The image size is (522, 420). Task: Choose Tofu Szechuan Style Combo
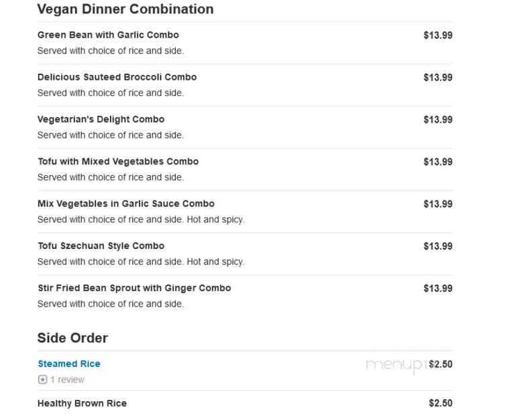point(101,246)
